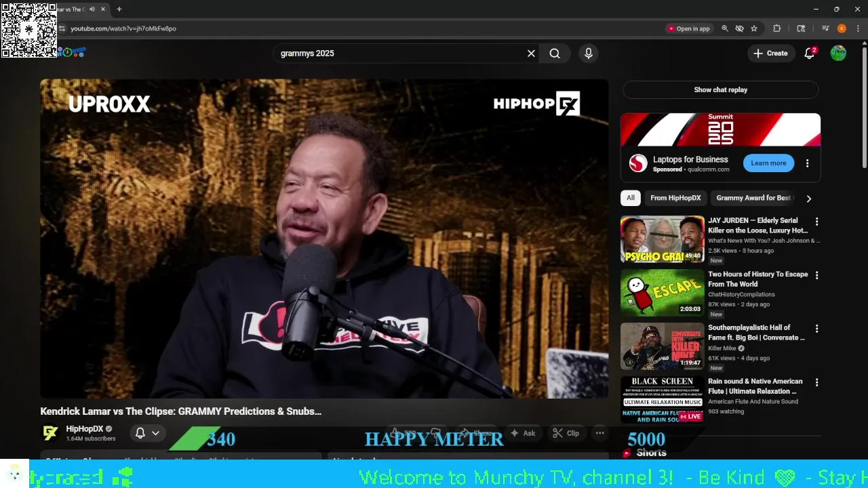Open the HipHopDX channel avatar
Viewport: 868px width, 488px height.
pos(50,433)
